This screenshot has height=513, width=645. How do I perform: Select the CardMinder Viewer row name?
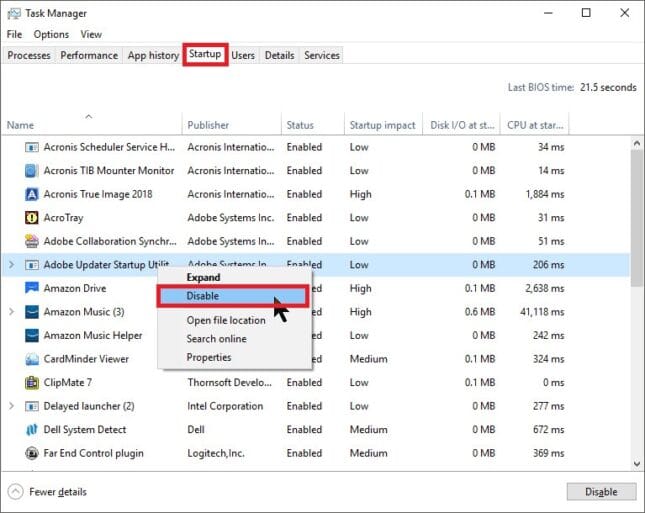pyautogui.click(x=86, y=359)
